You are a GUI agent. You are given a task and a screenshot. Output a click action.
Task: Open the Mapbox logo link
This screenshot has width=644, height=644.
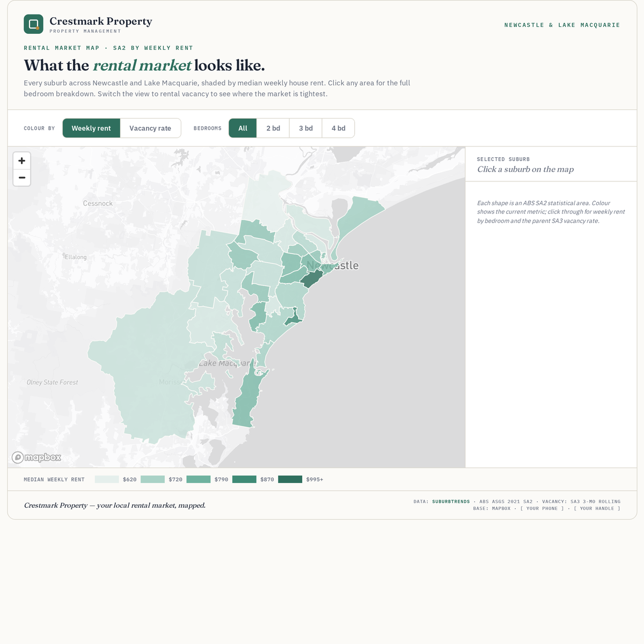click(36, 457)
